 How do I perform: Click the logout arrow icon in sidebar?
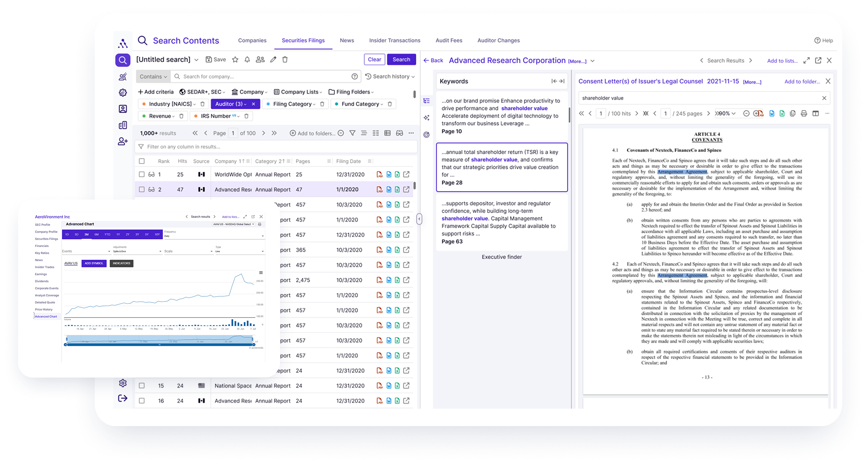123,398
